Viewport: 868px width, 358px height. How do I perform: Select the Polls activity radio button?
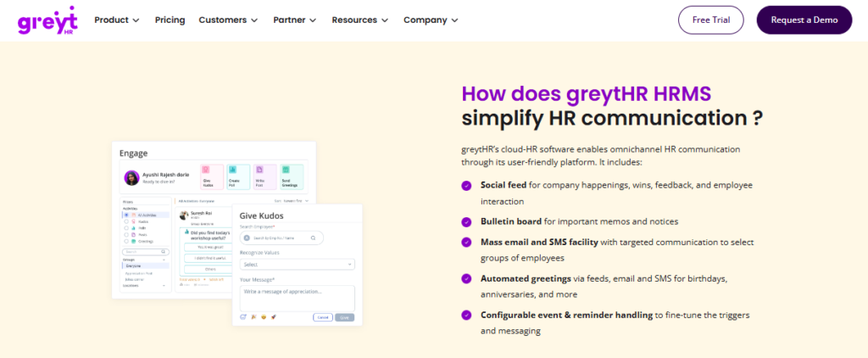pos(126,227)
